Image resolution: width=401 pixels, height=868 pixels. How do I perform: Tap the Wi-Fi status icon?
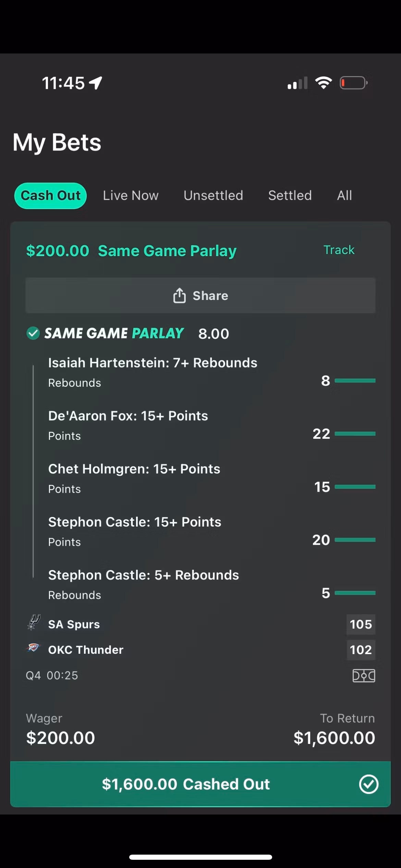323,83
